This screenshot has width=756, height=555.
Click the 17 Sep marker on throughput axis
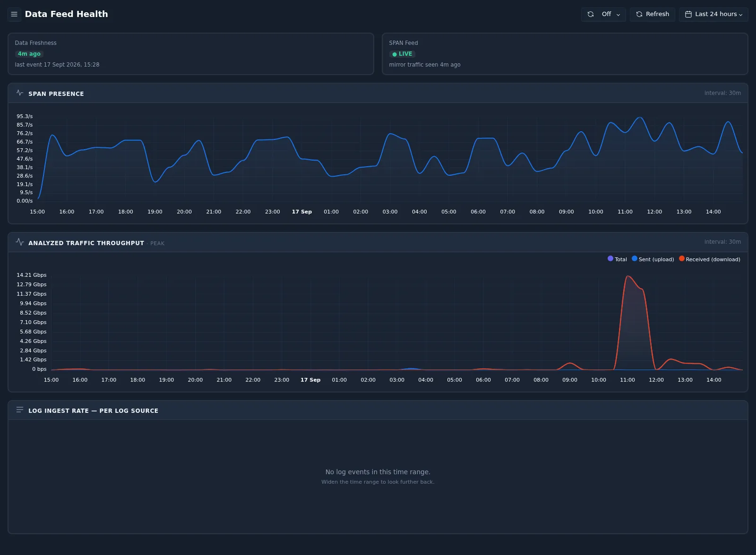click(x=310, y=380)
